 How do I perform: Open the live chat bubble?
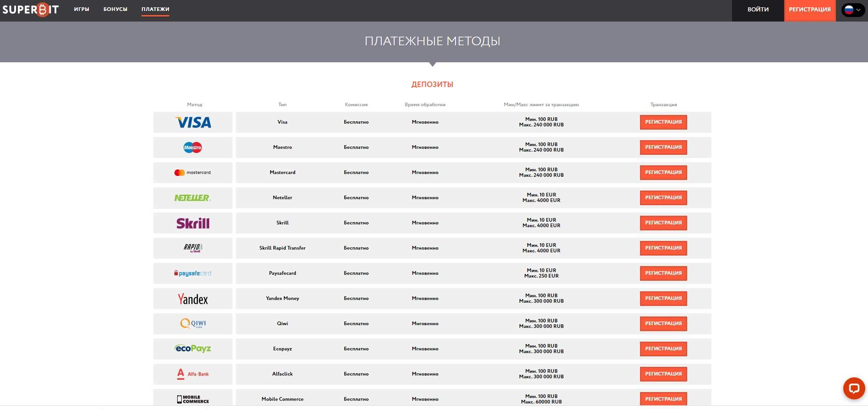[854, 388]
